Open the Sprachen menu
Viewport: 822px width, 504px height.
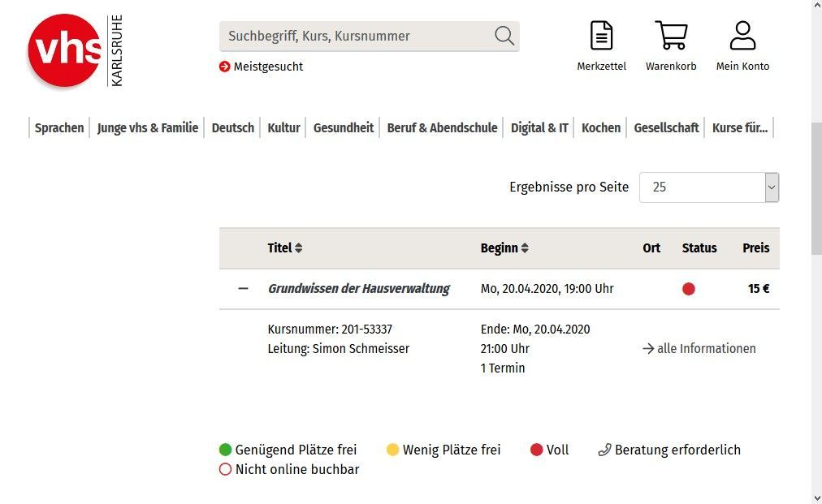point(59,127)
